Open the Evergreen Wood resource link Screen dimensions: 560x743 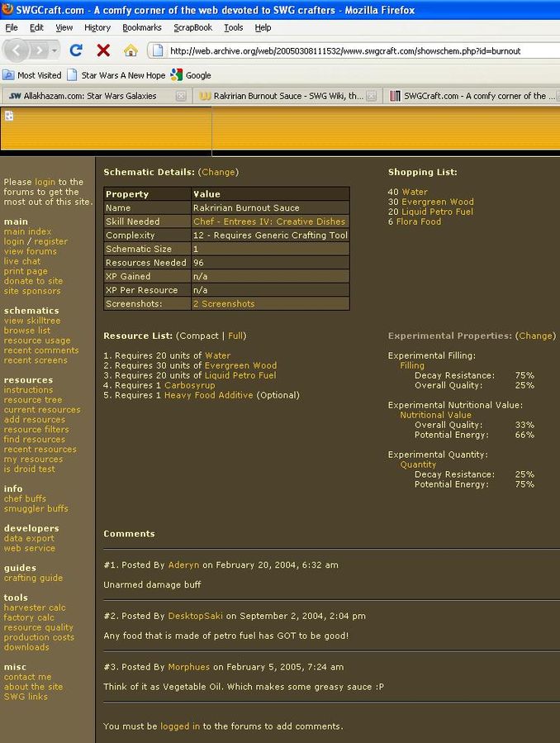(240, 365)
